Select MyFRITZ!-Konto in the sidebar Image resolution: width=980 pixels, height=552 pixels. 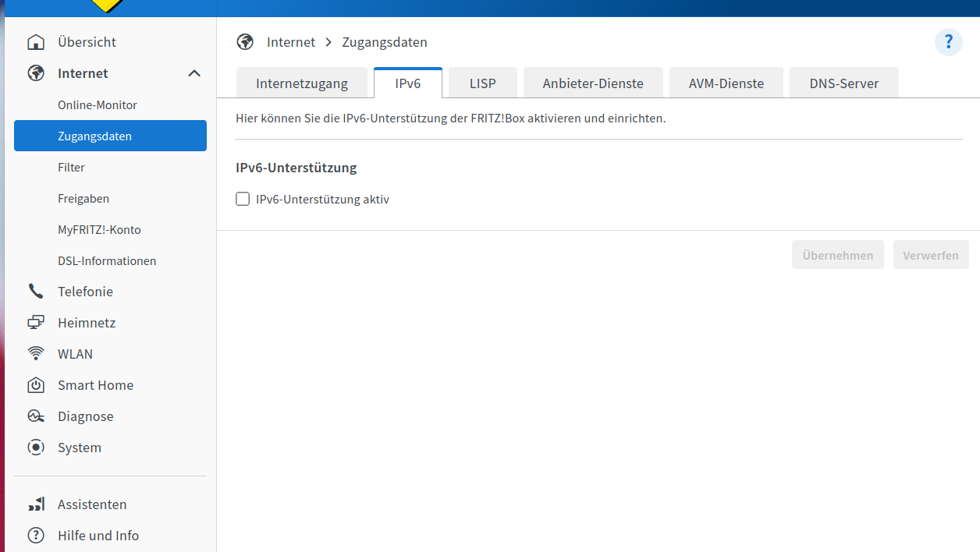coord(99,229)
